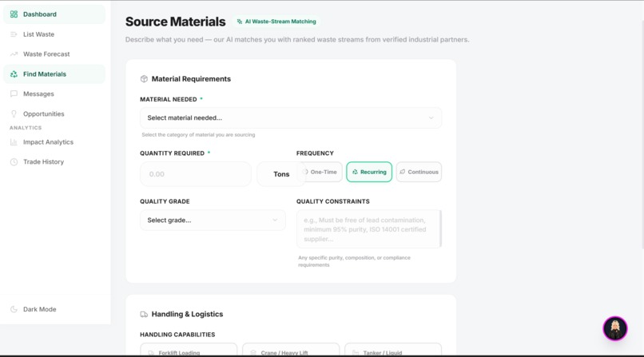Open the Dashboard page

pos(54,14)
